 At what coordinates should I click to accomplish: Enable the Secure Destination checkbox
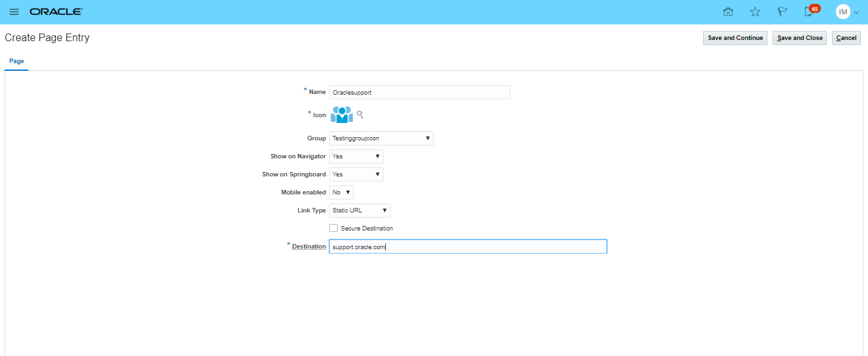[333, 228]
